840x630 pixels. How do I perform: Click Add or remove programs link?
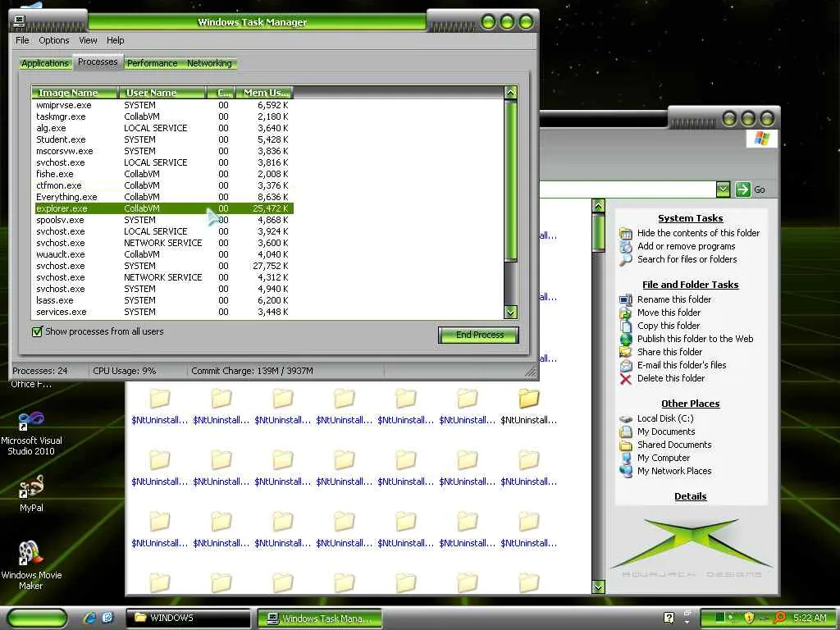(686, 246)
